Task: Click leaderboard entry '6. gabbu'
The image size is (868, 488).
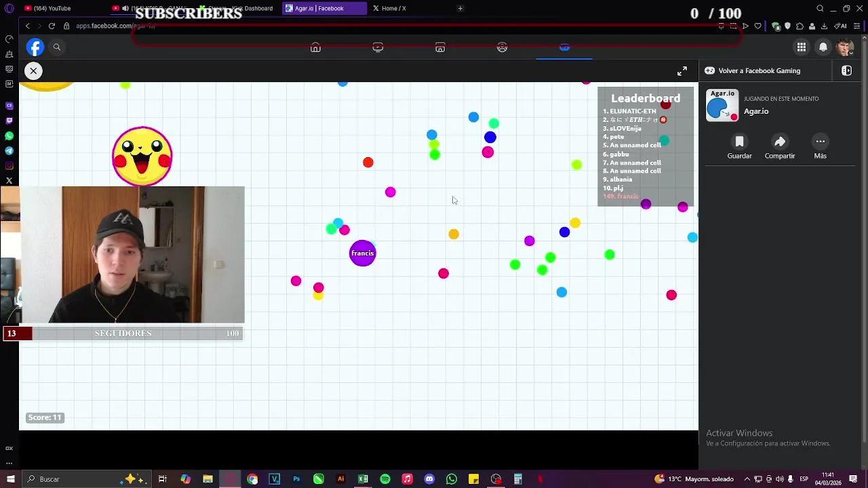Action: (616, 154)
